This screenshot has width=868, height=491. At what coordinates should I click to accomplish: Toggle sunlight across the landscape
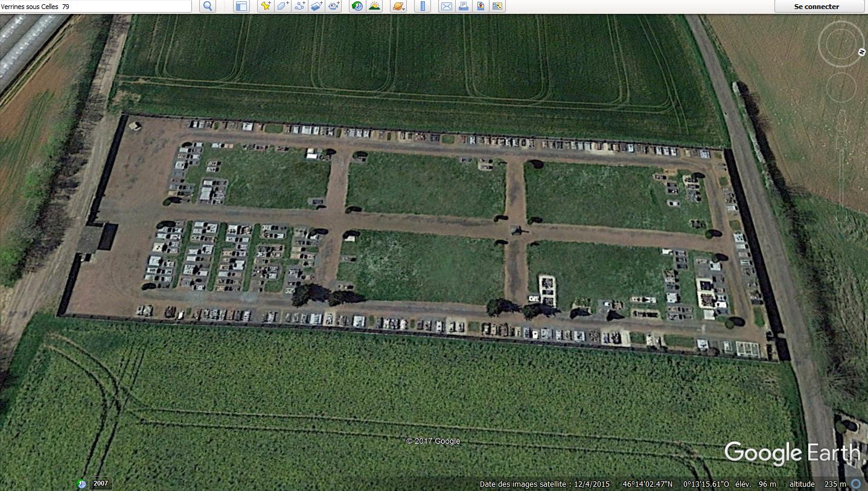click(374, 6)
